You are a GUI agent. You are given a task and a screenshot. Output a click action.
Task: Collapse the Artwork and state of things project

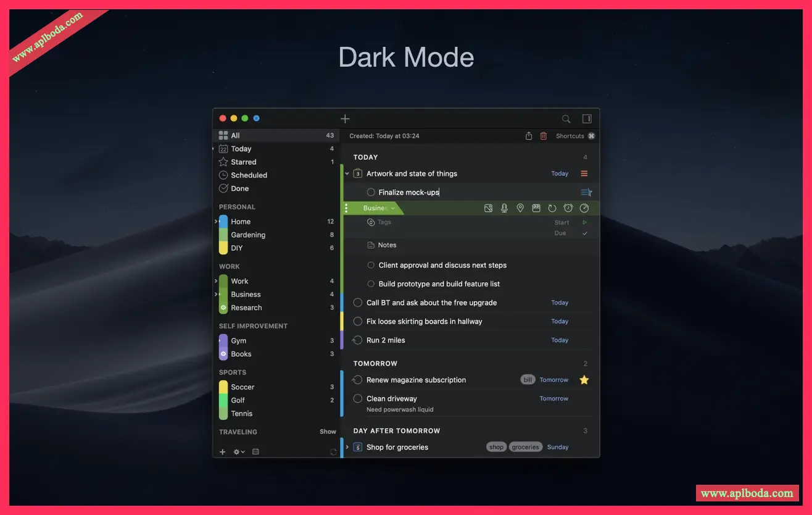click(347, 174)
